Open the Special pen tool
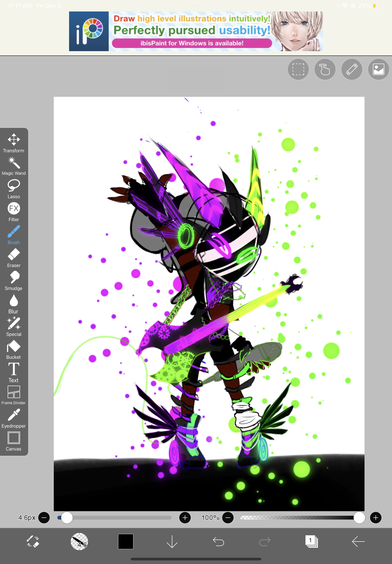Screen dimensions: 392x564 point(14,326)
